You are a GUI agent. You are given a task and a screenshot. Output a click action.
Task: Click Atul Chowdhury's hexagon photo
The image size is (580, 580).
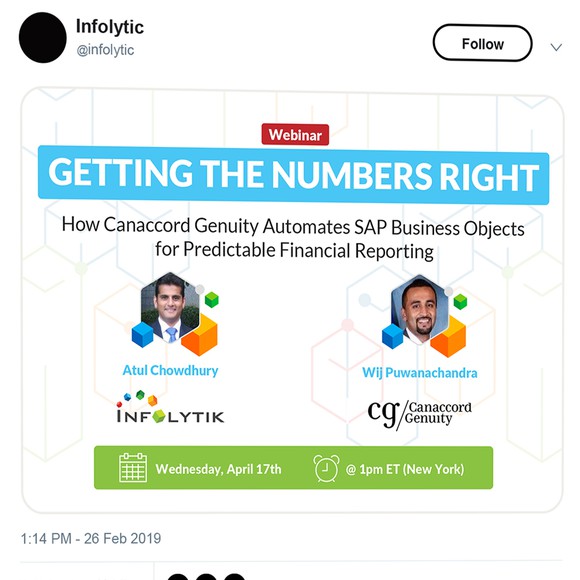coord(169,307)
